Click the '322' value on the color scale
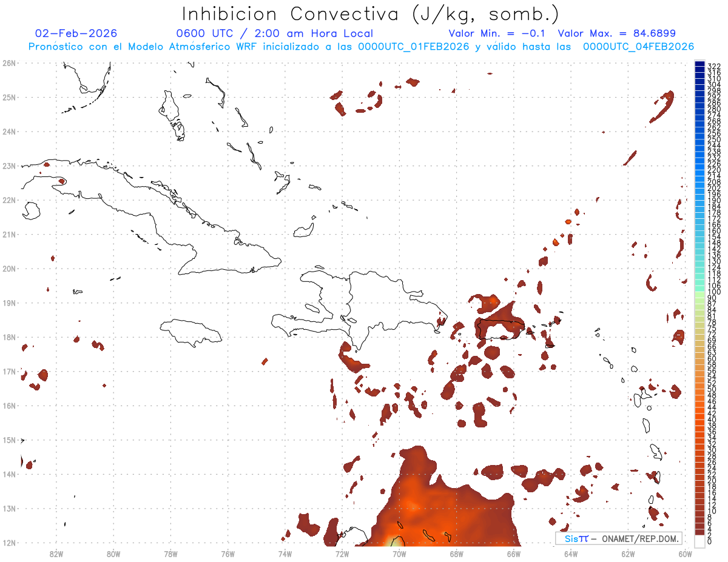This screenshot has height=562, width=728. [713, 65]
